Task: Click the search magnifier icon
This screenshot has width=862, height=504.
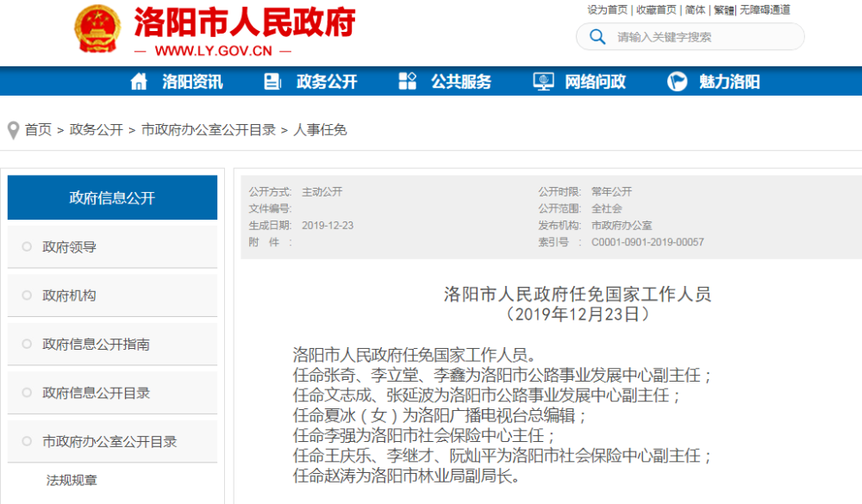Action: [597, 37]
